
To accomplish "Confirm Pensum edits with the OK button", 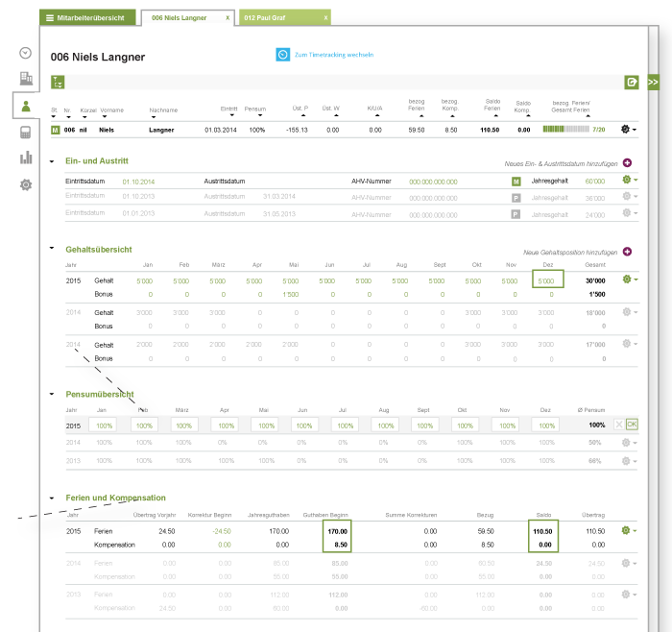I will coord(632,425).
